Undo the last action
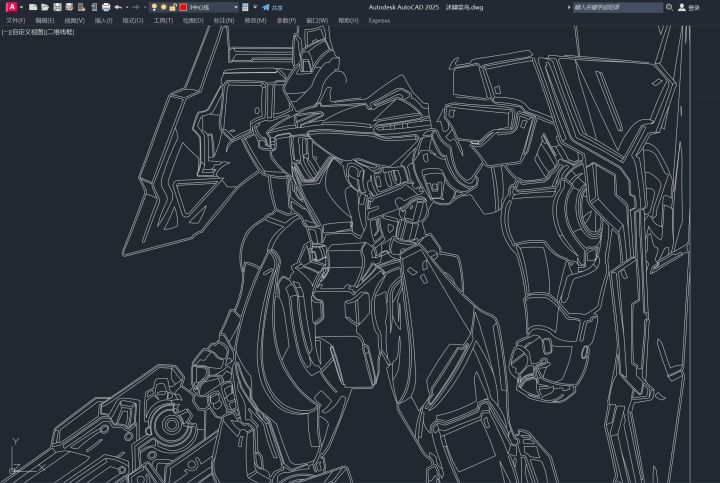This screenshot has width=720, height=483. pos(117,7)
